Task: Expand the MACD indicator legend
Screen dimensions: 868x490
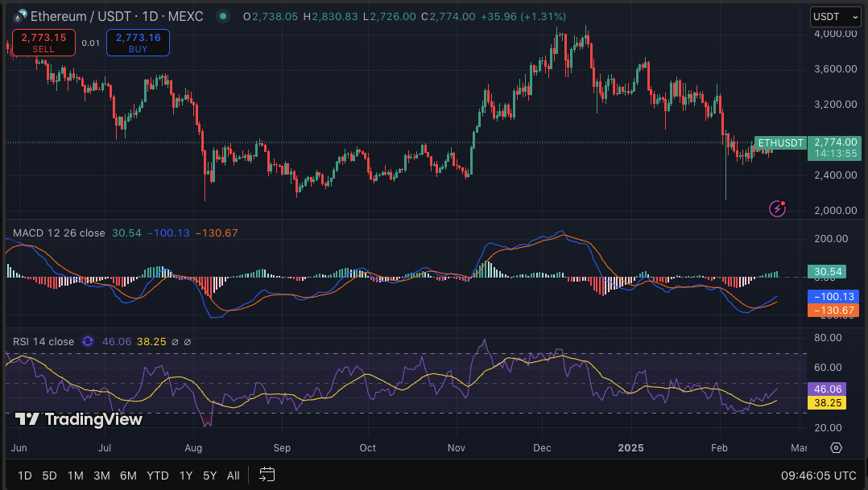Action: click(x=58, y=232)
